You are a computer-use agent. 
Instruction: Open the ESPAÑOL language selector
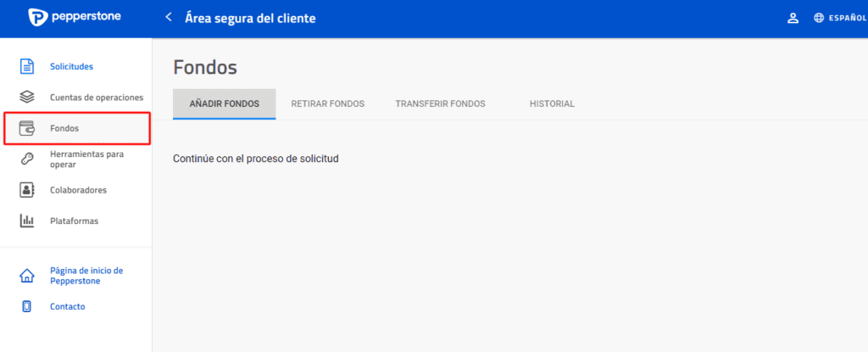coord(847,18)
